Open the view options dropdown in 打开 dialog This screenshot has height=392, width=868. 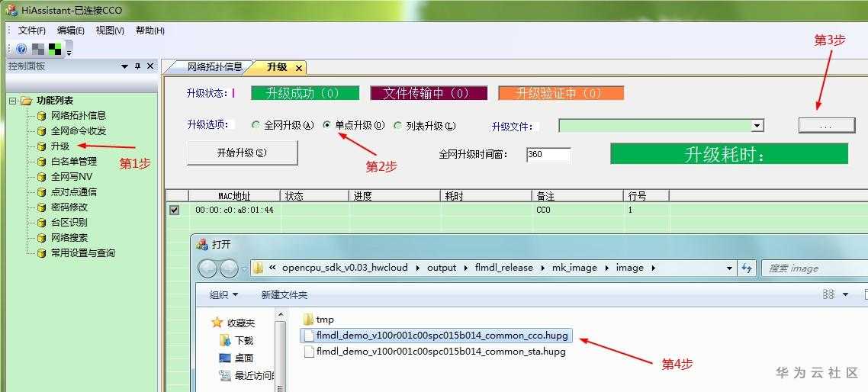click(845, 294)
